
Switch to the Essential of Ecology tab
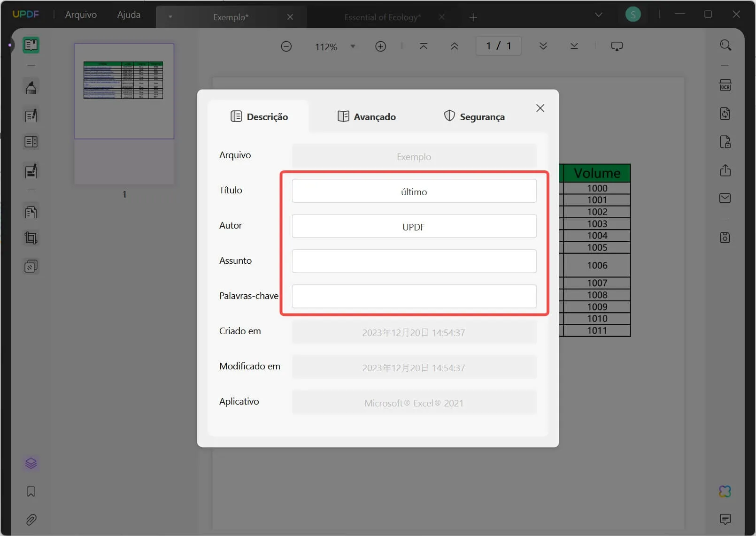[x=382, y=17]
